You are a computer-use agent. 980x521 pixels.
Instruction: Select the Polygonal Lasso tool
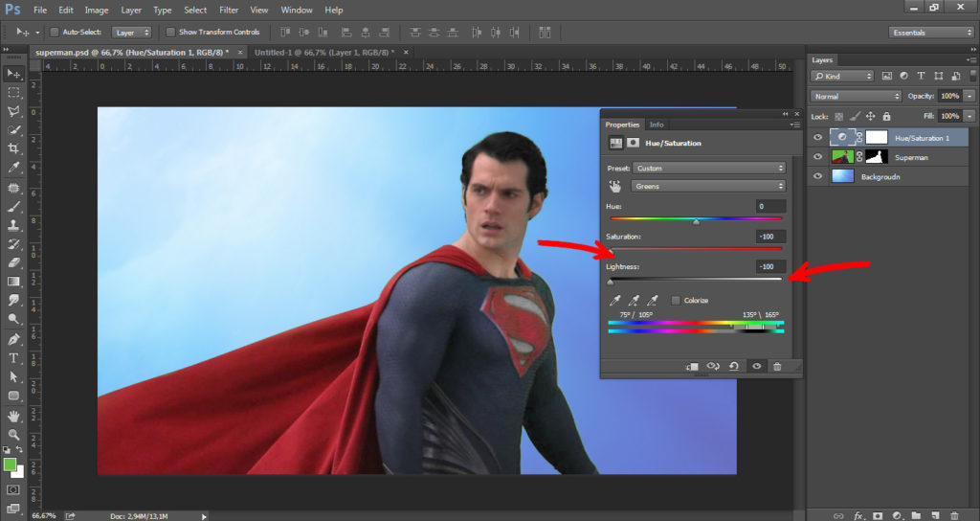point(13,111)
